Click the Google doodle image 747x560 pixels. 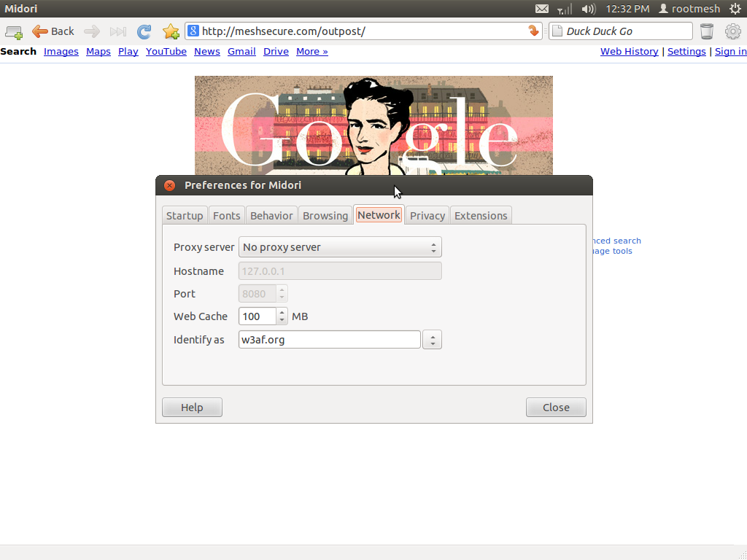[373, 125]
